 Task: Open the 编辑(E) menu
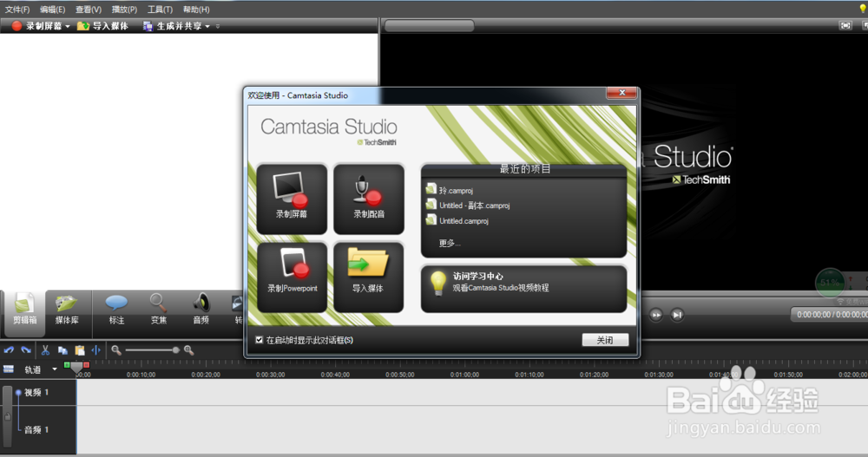tap(53, 10)
